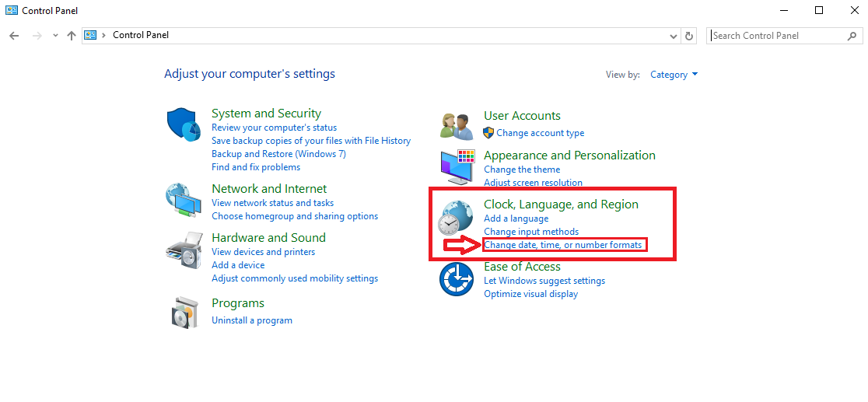Screen dimensions: 868x402
Task: Refresh the Control Panel view
Action: click(689, 36)
